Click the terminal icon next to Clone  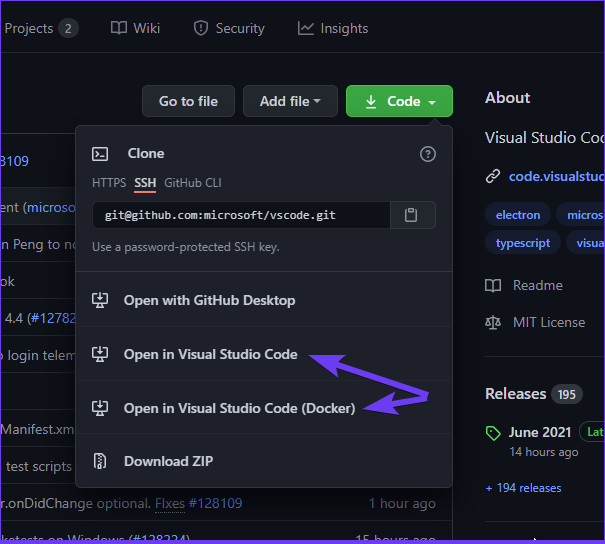(x=100, y=154)
